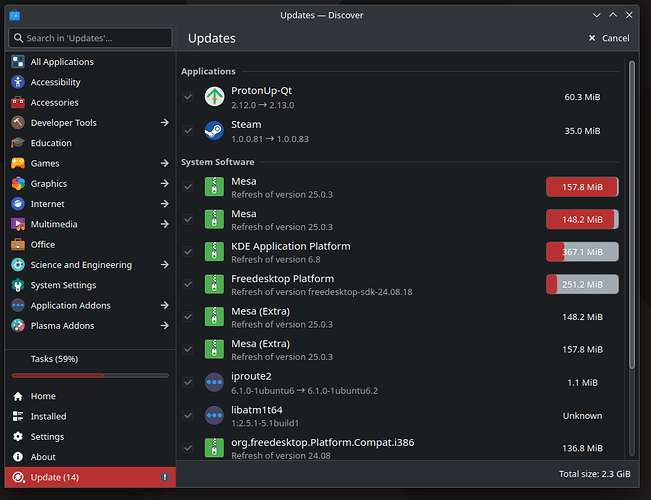Image resolution: width=651 pixels, height=500 pixels.
Task: Click the Discover app icon in title bar
Action: (x=12, y=15)
